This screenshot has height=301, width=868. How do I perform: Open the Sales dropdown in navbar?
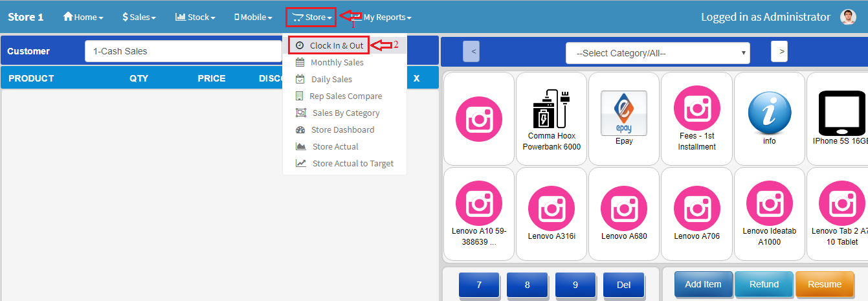coord(139,17)
